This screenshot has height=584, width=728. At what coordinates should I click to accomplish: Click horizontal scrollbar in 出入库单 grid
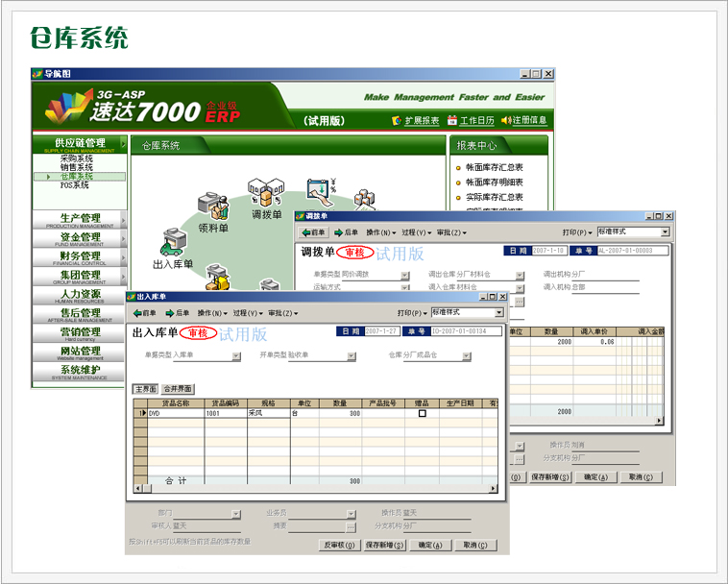click(x=316, y=488)
